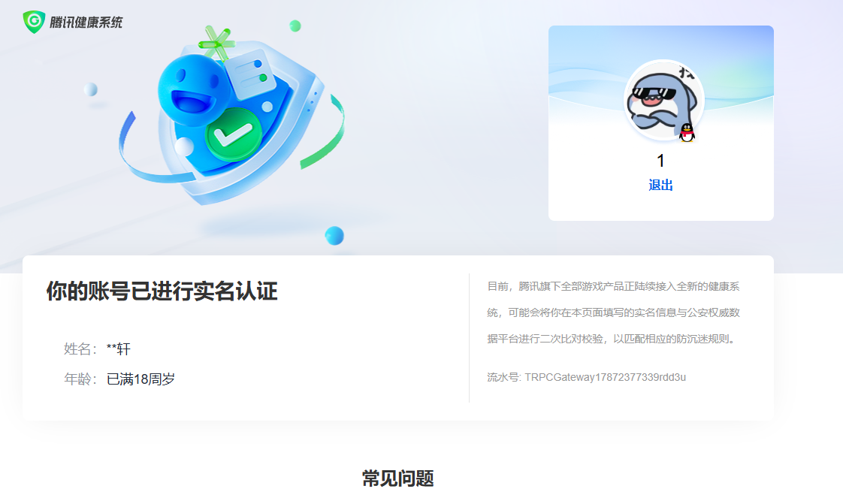Click the name value **轩
Image resolution: width=843 pixels, height=504 pixels.
(x=118, y=349)
